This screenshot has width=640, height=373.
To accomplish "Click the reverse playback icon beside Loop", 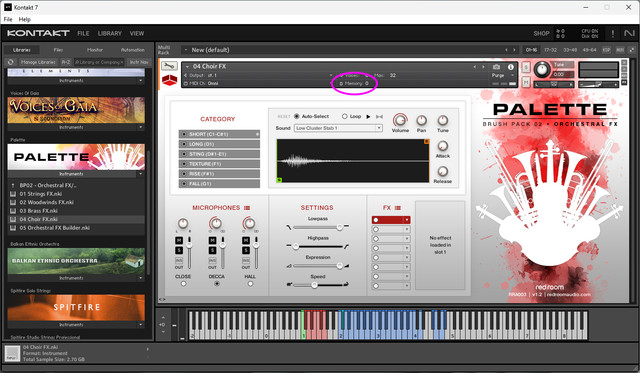I will click(380, 117).
